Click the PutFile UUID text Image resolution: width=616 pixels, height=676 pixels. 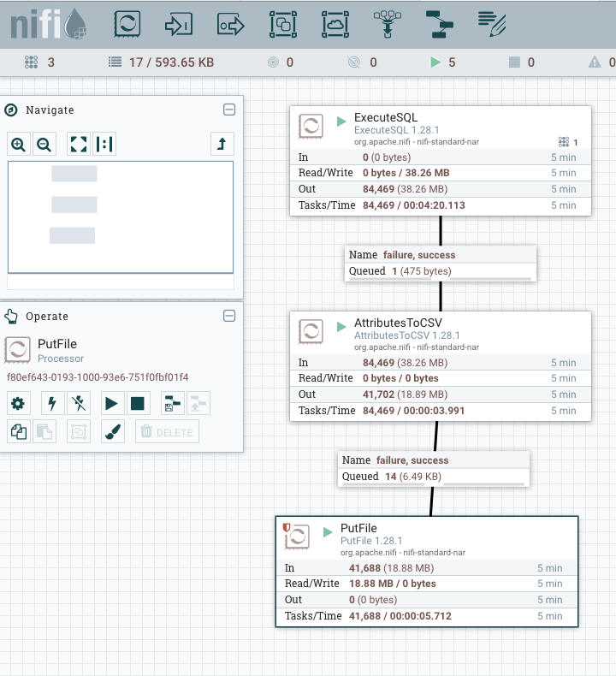click(98, 377)
